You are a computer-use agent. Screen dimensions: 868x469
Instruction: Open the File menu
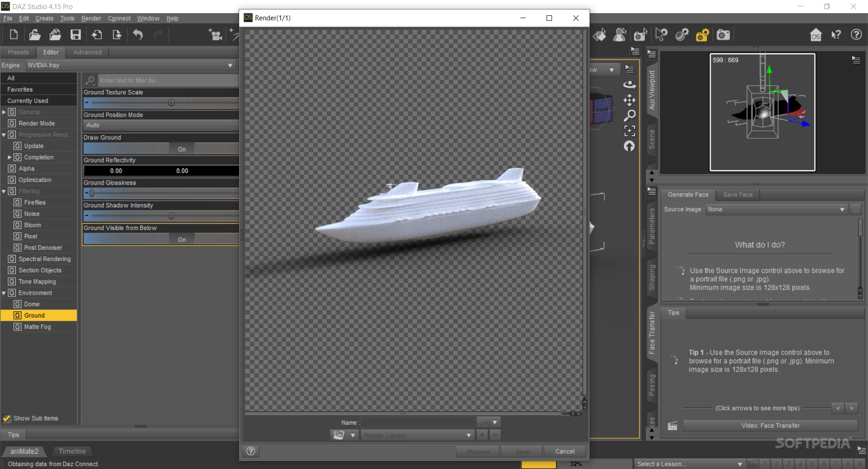pyautogui.click(x=8, y=18)
